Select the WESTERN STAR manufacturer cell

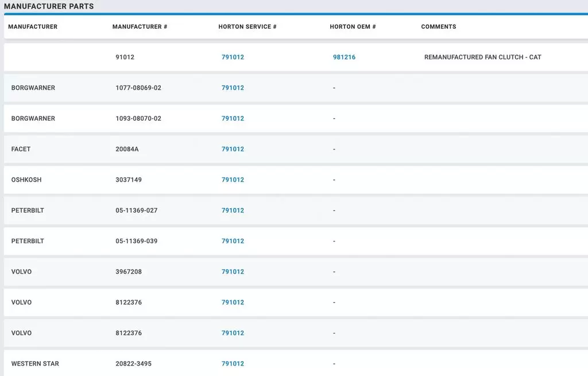pos(35,363)
